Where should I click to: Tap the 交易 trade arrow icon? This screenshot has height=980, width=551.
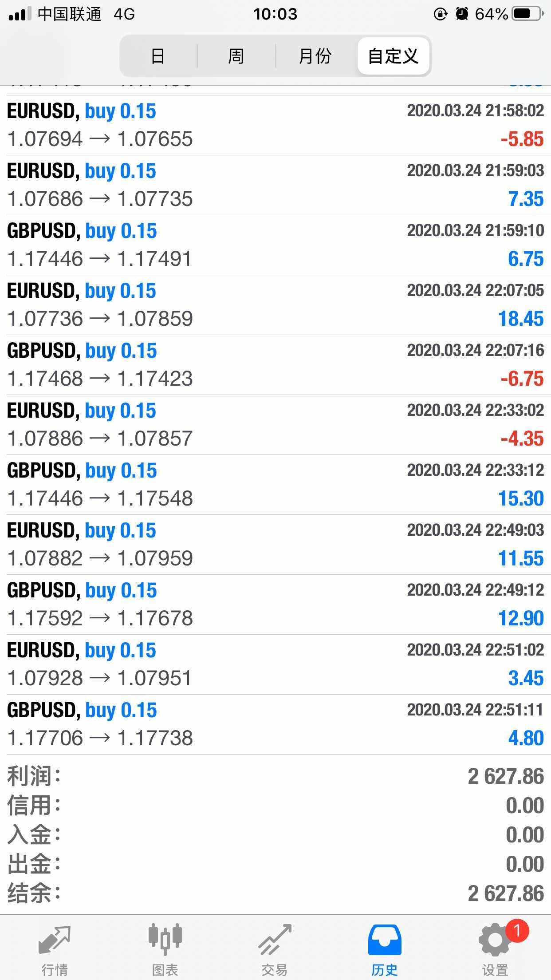tap(275, 941)
